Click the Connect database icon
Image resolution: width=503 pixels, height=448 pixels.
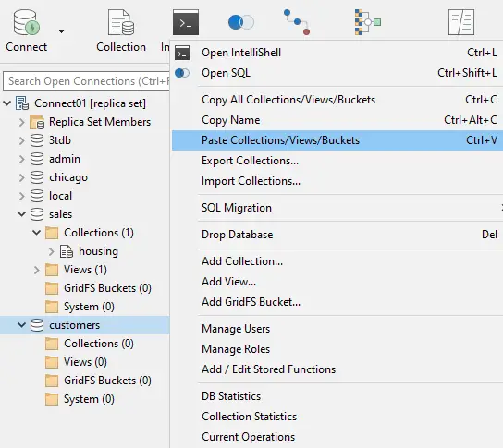pyautogui.click(x=26, y=22)
